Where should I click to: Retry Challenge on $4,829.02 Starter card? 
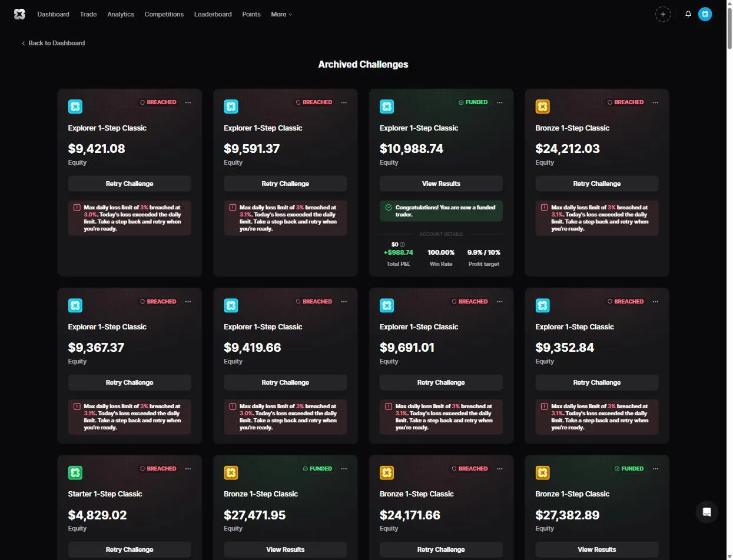[x=130, y=549]
